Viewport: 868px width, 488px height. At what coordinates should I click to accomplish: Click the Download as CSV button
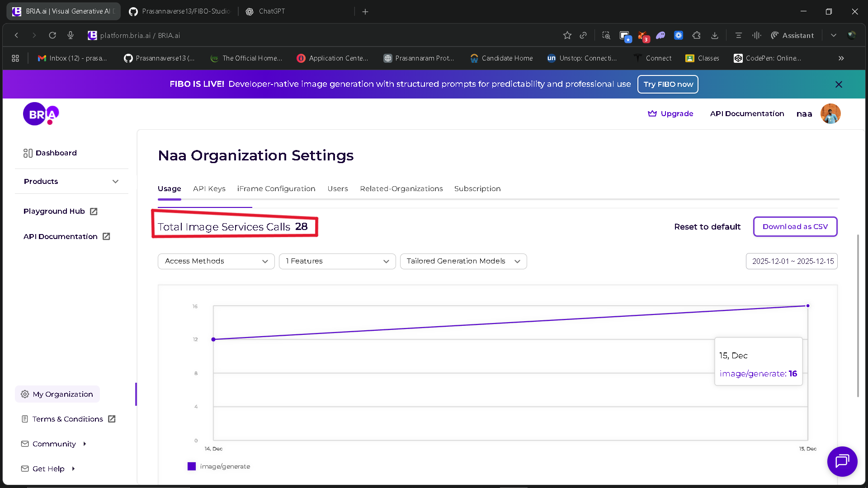[795, 226]
